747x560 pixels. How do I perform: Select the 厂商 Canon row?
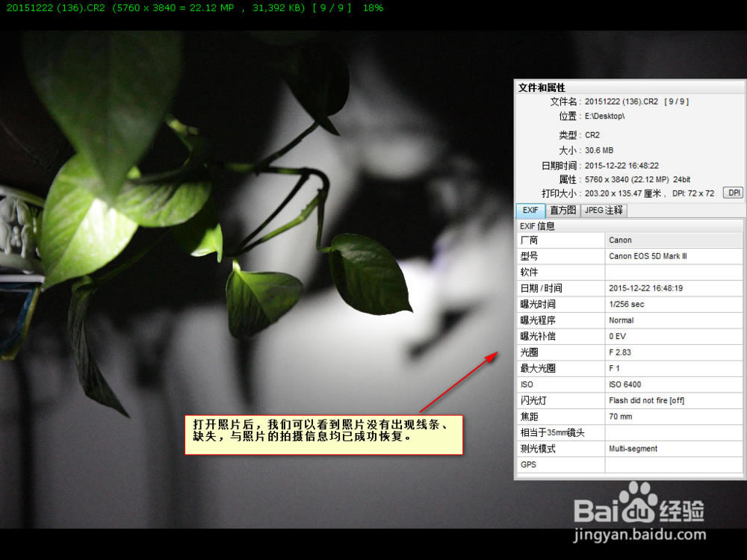(x=630, y=240)
